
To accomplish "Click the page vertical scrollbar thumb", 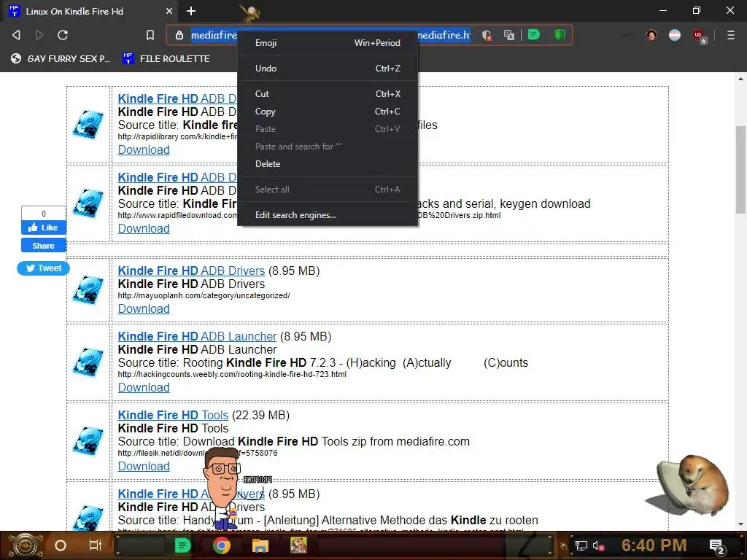I will (740, 169).
